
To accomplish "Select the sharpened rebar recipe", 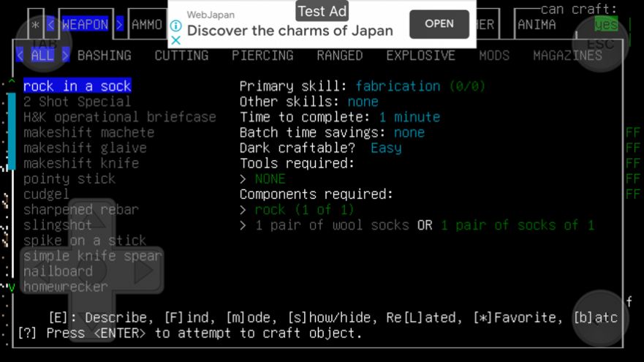I will (x=81, y=210).
